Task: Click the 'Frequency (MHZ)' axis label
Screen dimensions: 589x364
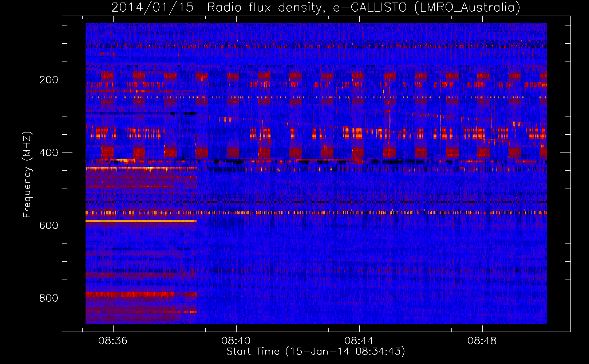Action: tap(27, 175)
